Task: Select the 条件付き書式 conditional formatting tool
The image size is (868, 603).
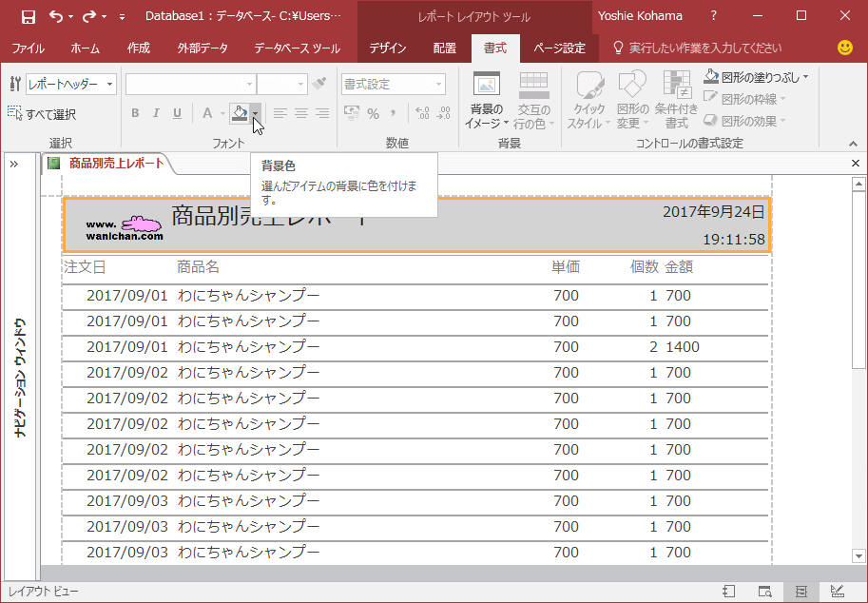Action: click(677, 100)
